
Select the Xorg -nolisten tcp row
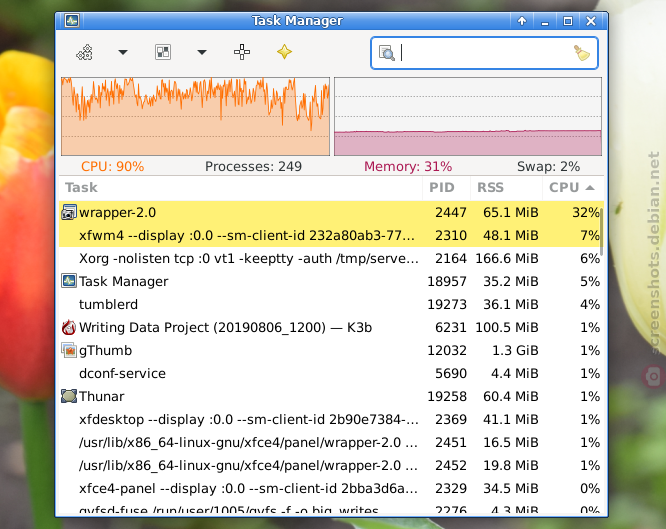(x=331, y=258)
